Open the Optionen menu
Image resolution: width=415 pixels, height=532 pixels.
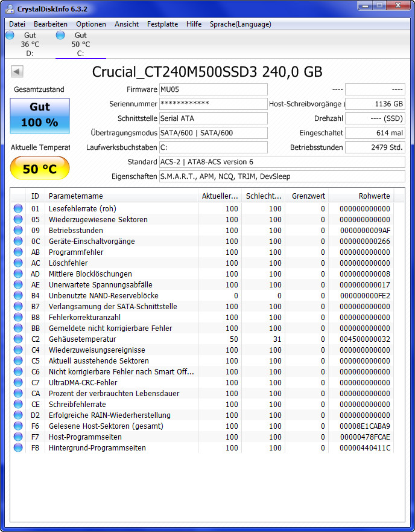tap(91, 24)
